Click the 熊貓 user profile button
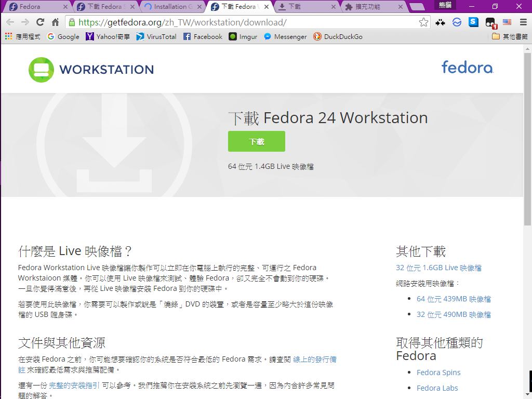The width and height of the screenshot is (532, 399). click(445, 5)
